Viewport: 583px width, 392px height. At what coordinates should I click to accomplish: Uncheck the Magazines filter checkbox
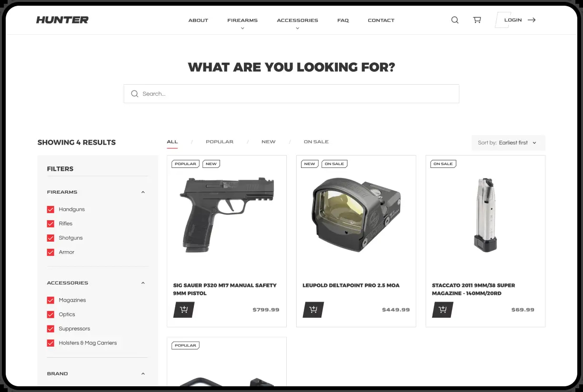[50, 300]
